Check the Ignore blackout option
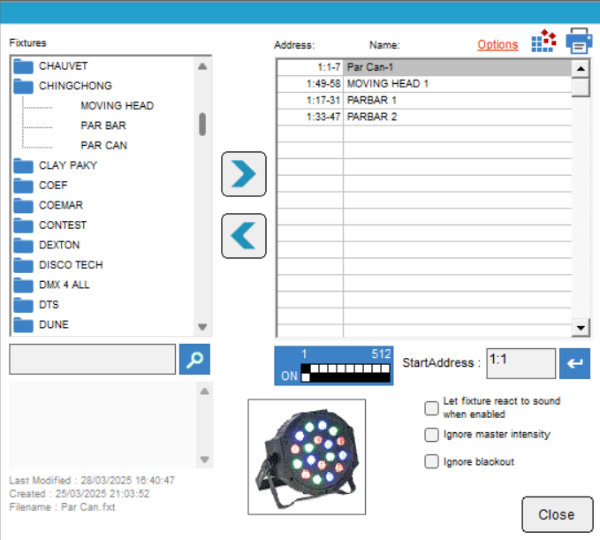This screenshot has width=600, height=540. pyautogui.click(x=432, y=462)
